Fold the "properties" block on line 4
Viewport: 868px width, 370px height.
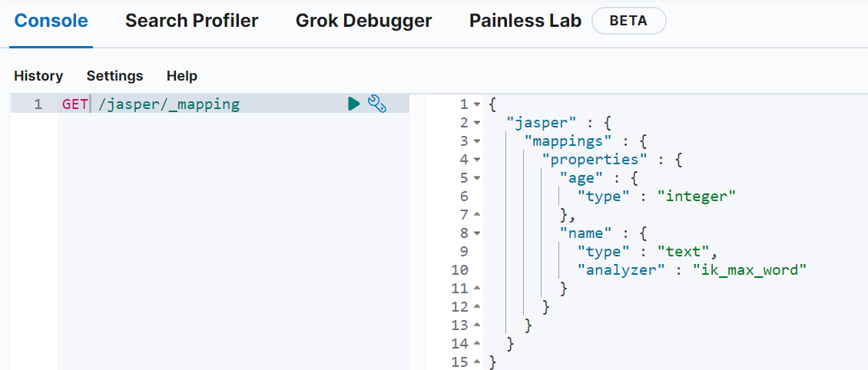477,160
